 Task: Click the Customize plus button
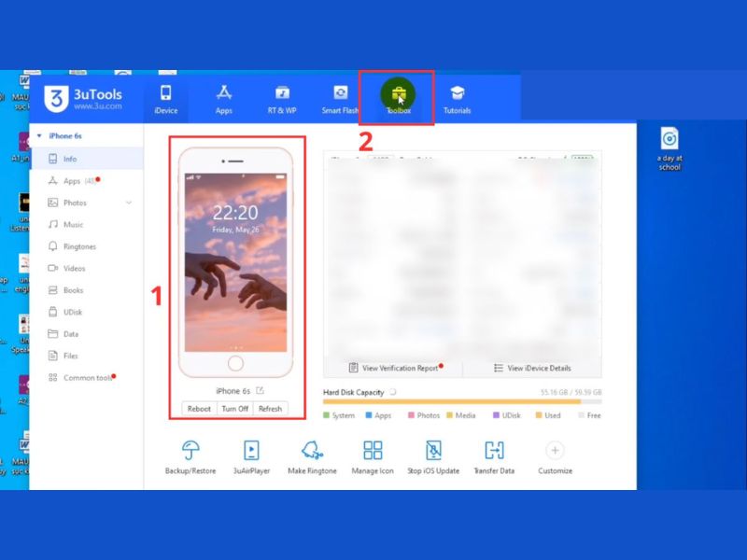[555, 451]
